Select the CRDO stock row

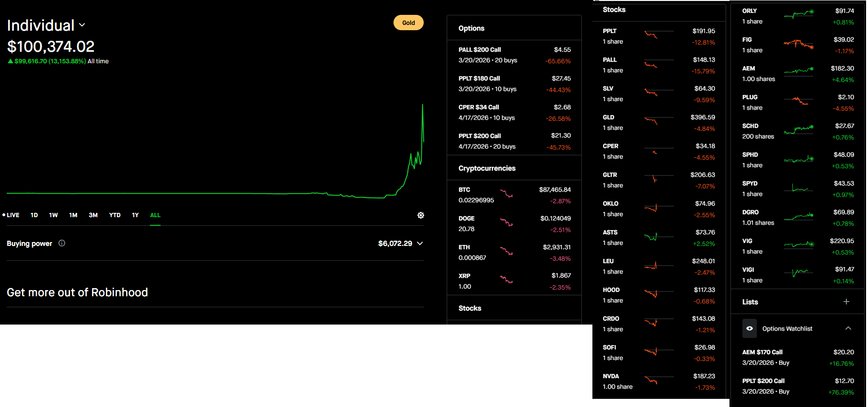click(x=659, y=324)
